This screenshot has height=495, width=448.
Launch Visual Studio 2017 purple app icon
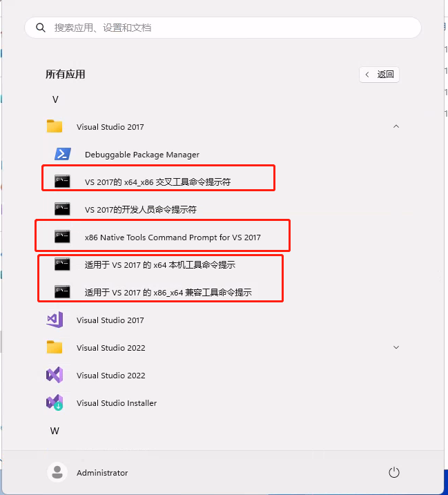(x=55, y=320)
